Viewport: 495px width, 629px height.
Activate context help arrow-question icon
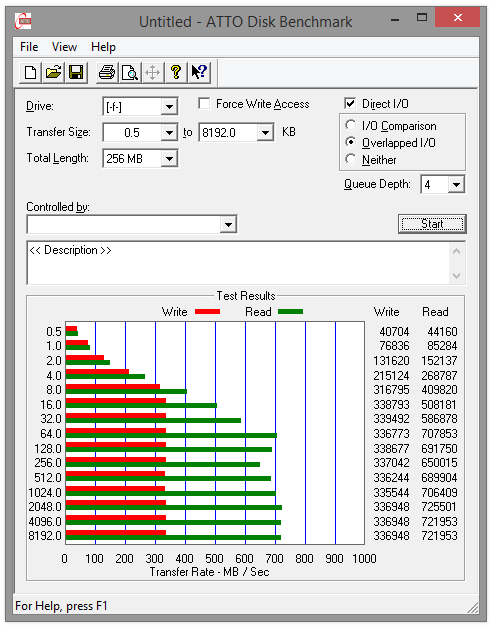pyautogui.click(x=199, y=73)
